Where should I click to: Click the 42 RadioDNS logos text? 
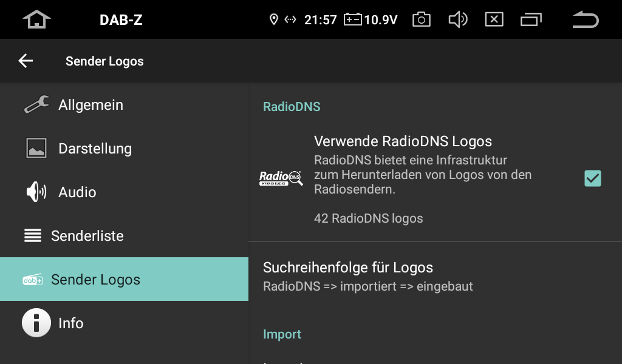click(369, 218)
